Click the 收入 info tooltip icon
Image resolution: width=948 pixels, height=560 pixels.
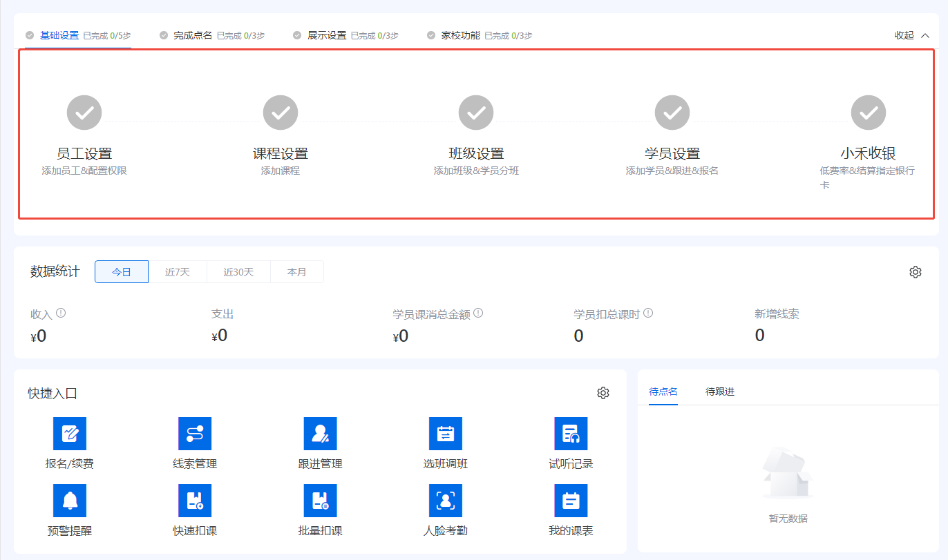click(61, 313)
